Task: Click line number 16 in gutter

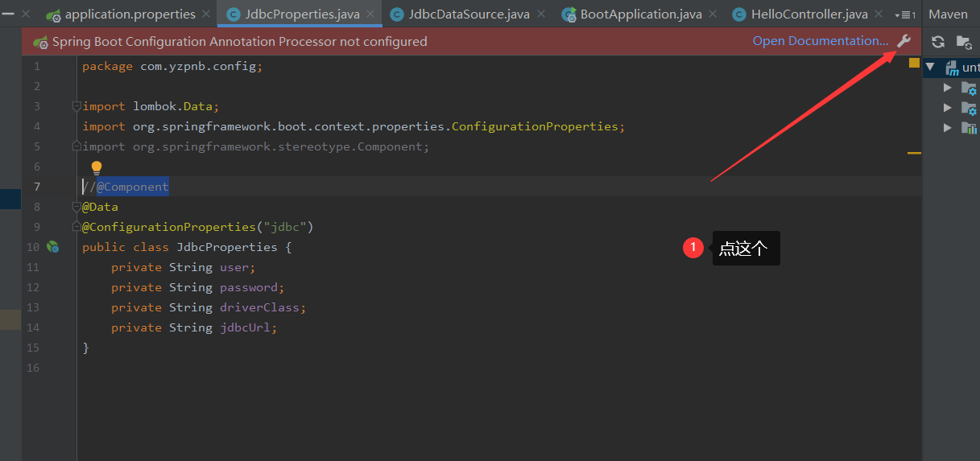Action: pos(33,368)
